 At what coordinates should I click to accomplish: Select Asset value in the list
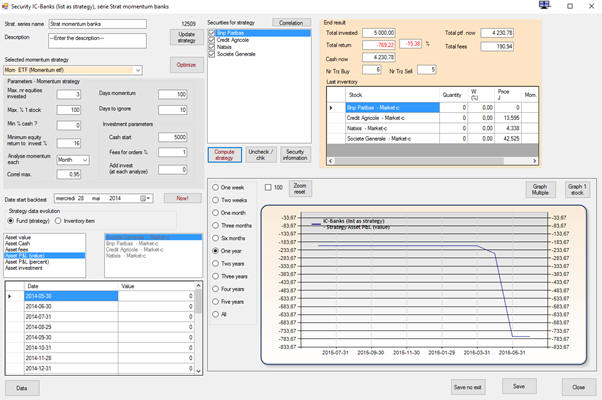click(45, 237)
